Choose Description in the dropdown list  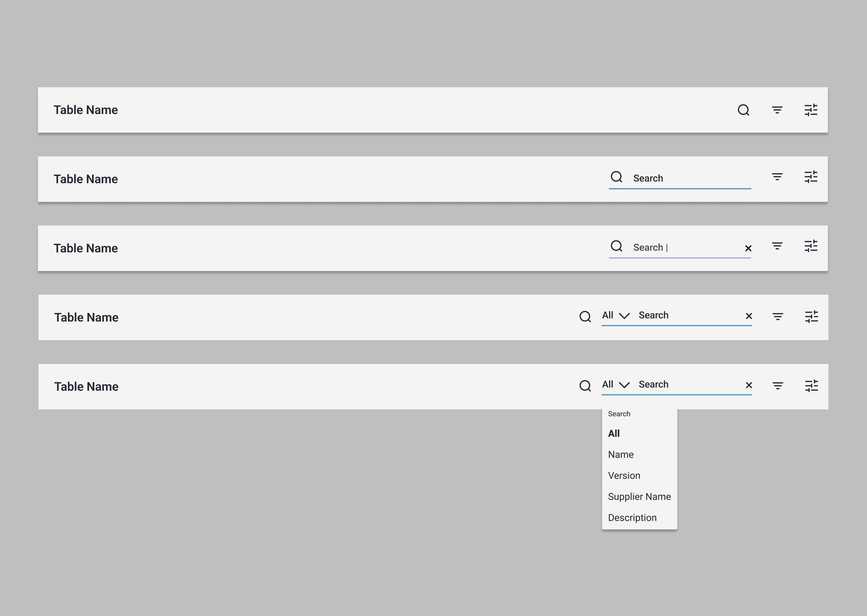(632, 518)
